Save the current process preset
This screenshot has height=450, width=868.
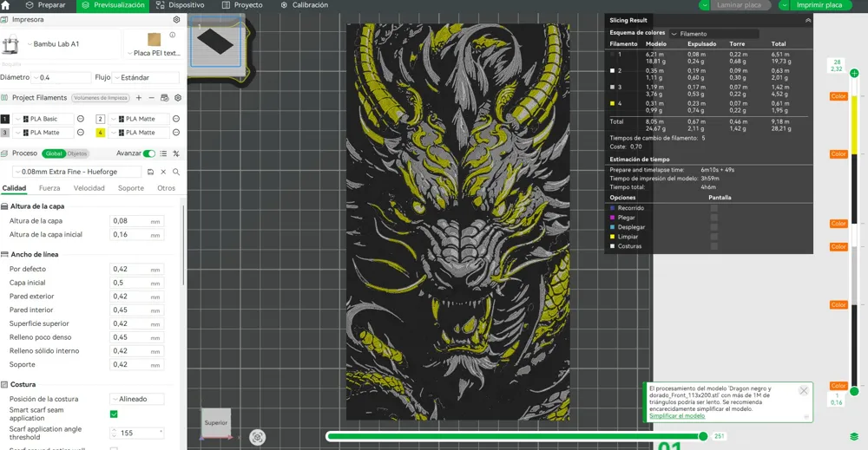point(150,172)
